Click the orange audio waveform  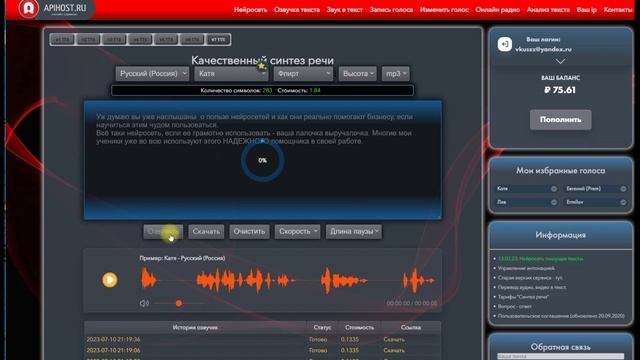pyautogui.click(x=287, y=280)
